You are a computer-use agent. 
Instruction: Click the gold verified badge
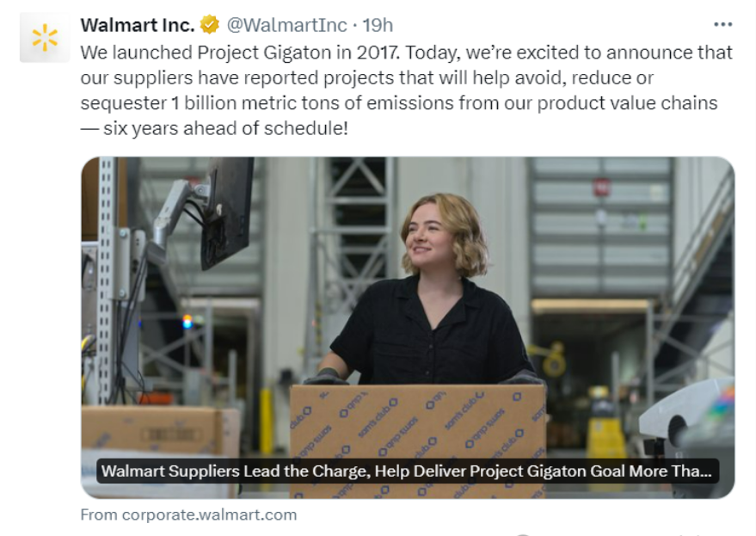click(210, 26)
